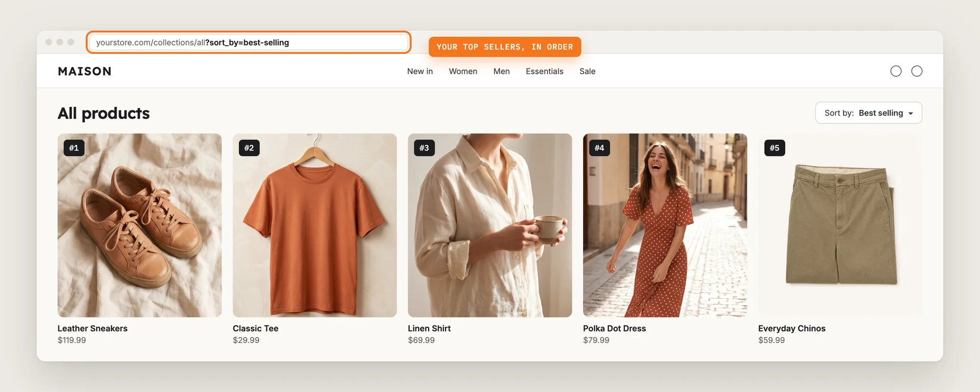Open the Essentials navigation link
980x392 pixels.
pyautogui.click(x=544, y=72)
